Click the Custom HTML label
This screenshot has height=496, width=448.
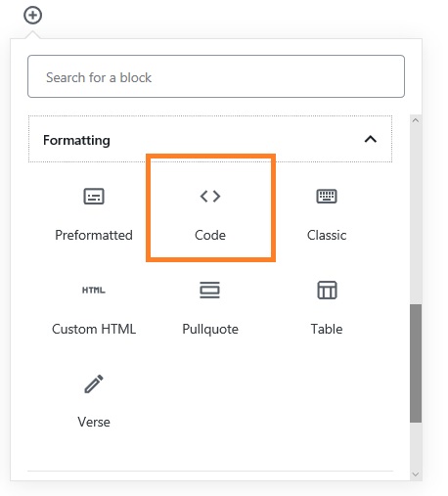94,329
